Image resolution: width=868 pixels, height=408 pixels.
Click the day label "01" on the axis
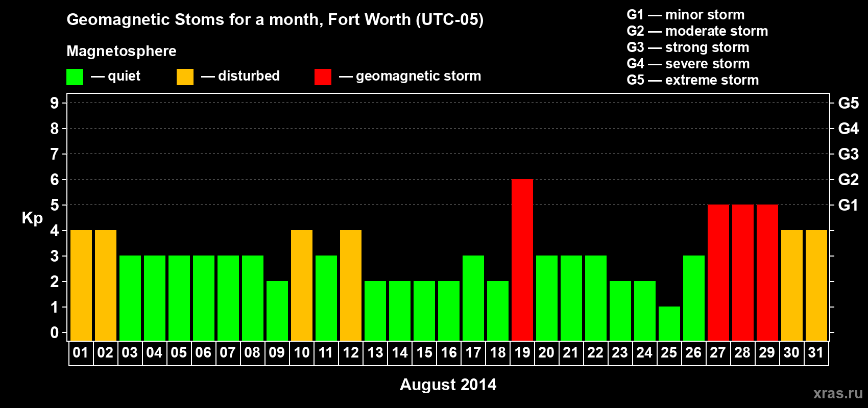(x=81, y=352)
